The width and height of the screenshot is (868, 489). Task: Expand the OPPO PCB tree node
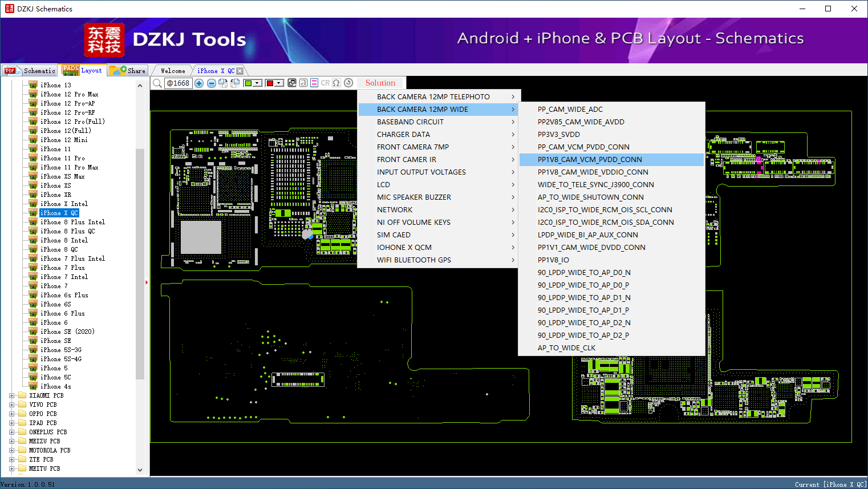[12, 414]
